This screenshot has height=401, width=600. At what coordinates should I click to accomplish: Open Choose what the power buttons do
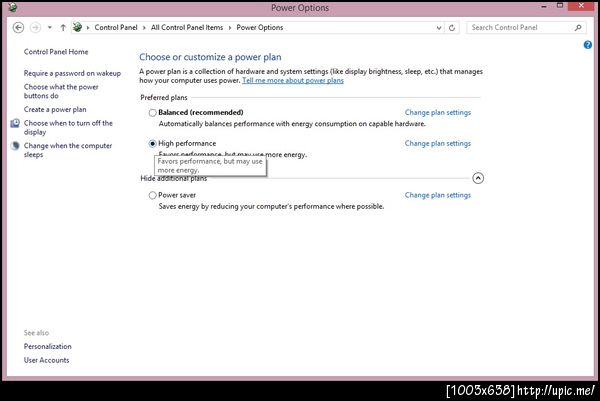[61, 91]
